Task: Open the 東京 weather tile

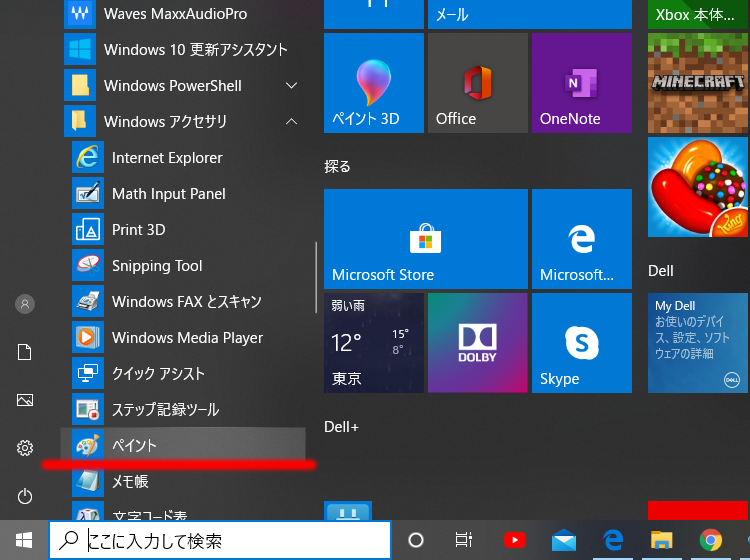Action: tap(374, 343)
